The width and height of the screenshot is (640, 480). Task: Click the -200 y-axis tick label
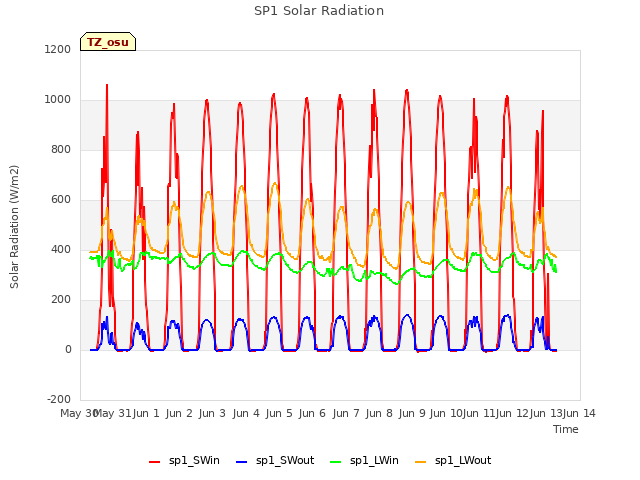coord(59,399)
